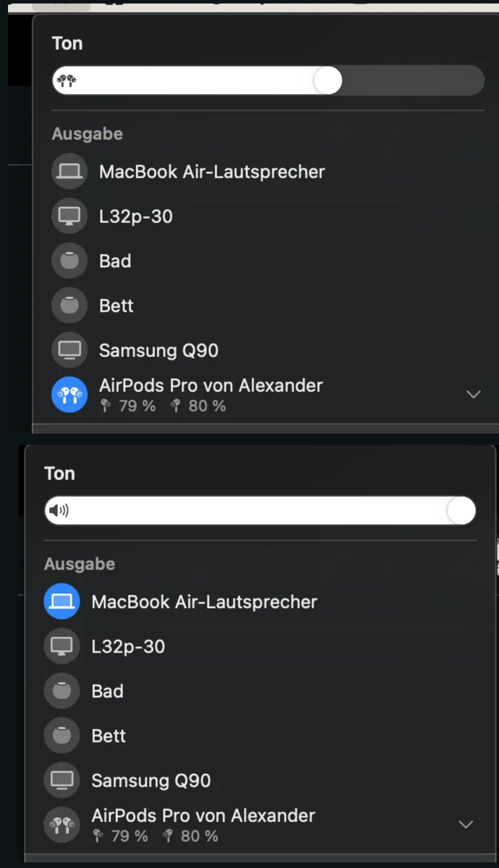Click the L32p-30 monitor icon in the upper panel

(x=69, y=216)
